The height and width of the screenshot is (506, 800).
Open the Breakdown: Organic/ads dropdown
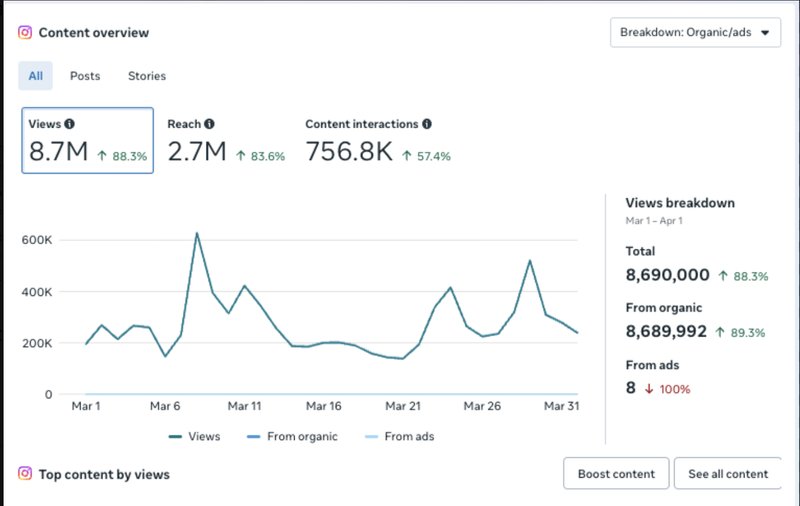(695, 33)
